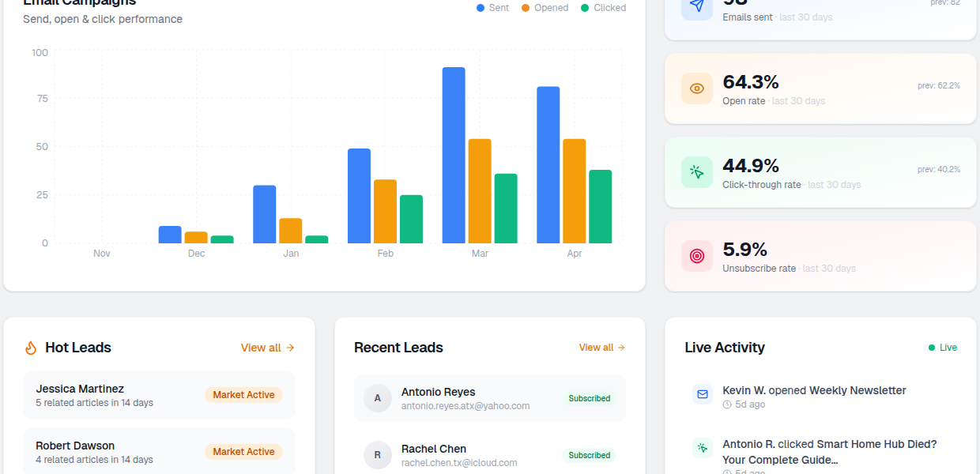
Task: Click Subscribed badge for Antonio Reyes
Action: tap(590, 398)
